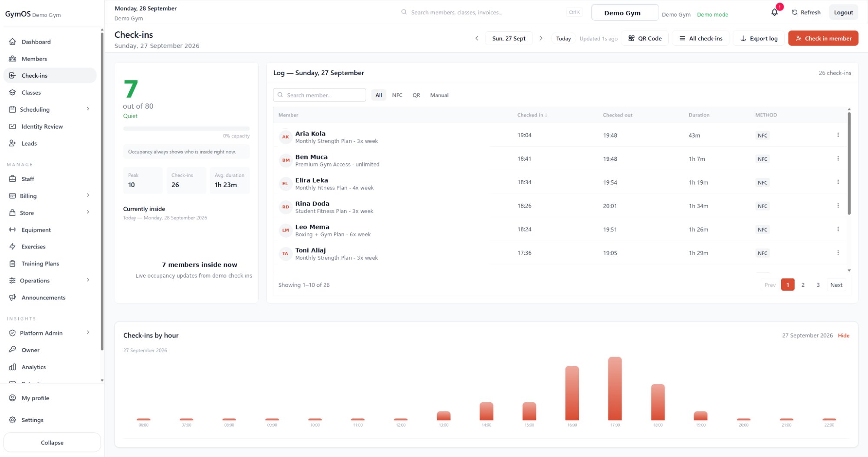The width and height of the screenshot is (868, 457).
Task: Filter log by Manual method
Action: pos(439,95)
